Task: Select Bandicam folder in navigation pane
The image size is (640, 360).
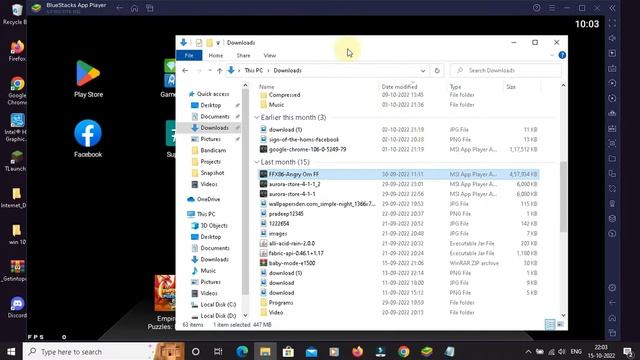Action: 213,150
